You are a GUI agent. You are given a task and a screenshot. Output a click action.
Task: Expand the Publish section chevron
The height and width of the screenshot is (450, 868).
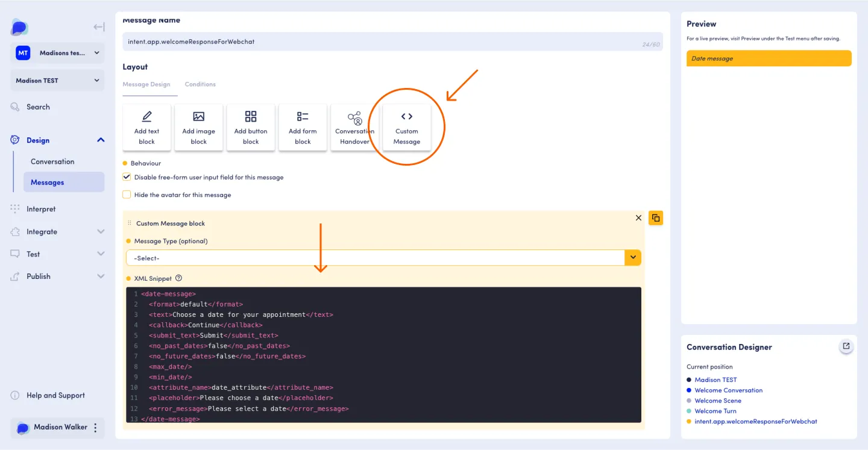(x=101, y=277)
